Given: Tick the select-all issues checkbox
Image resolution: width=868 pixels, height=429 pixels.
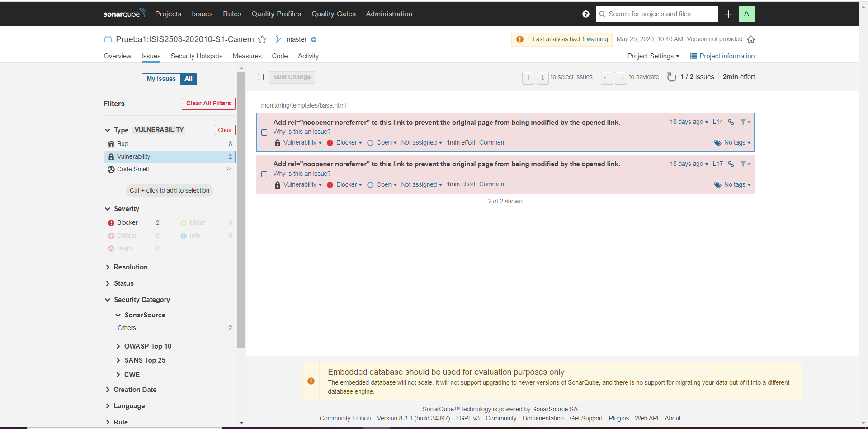Looking at the screenshot, I should click(261, 77).
